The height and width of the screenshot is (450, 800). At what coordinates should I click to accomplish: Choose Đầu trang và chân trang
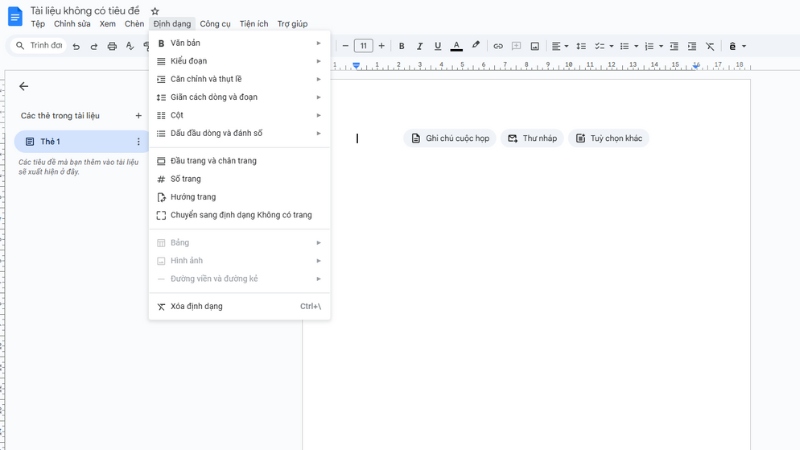[x=239, y=161]
